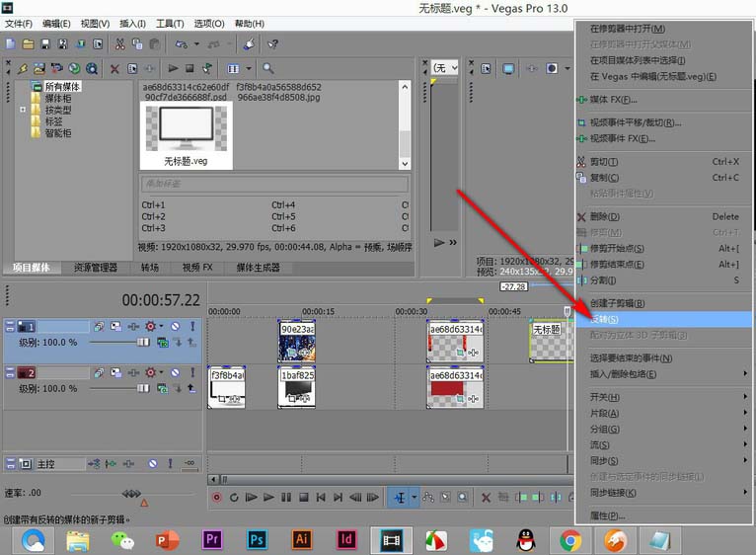
Task: Click the Copy icon in main toolbar
Action: click(137, 44)
